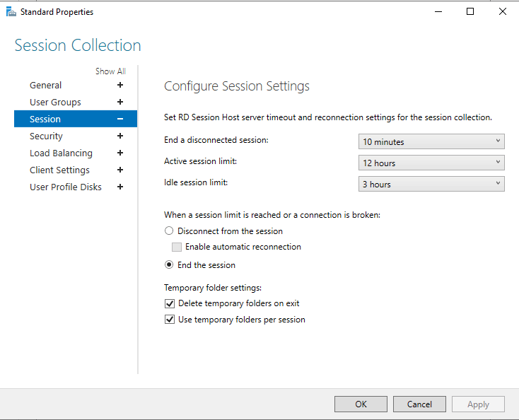
Task: Collapse the Session section minus icon
Action: click(x=120, y=119)
